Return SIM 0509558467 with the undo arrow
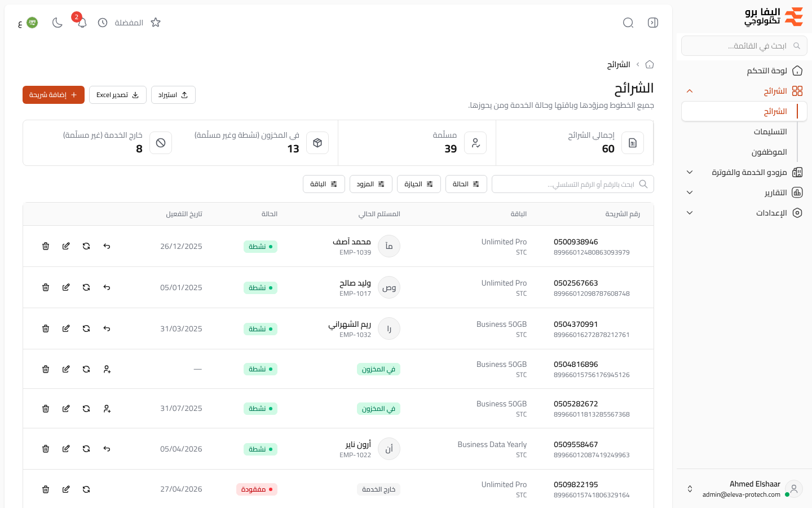 coord(107,449)
